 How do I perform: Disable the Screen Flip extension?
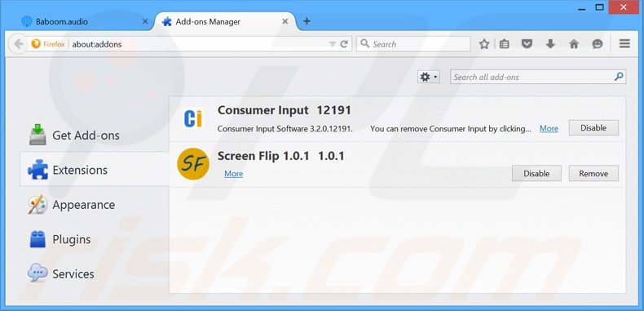(536, 174)
